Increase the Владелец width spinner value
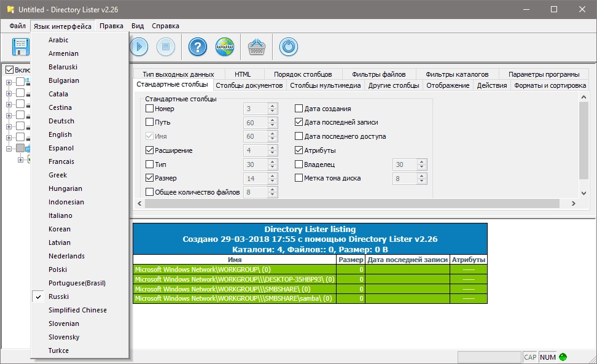This screenshot has width=597, height=364. pos(421,162)
